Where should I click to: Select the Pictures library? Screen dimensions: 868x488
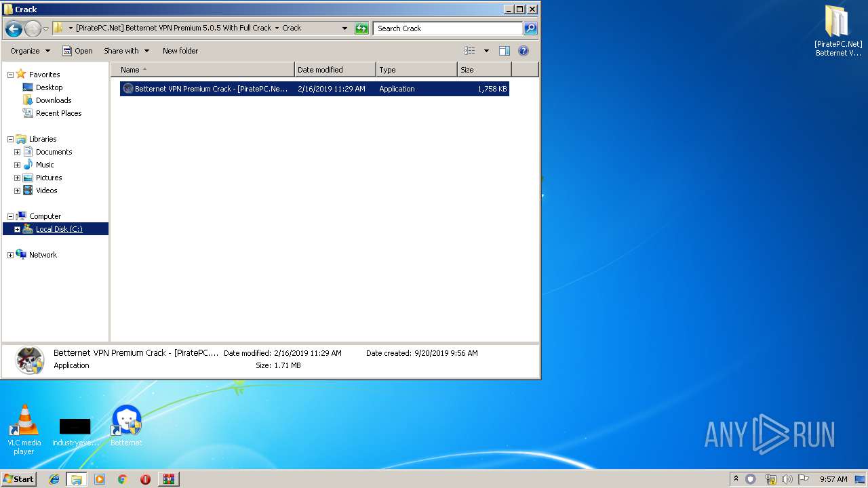pyautogui.click(x=49, y=178)
